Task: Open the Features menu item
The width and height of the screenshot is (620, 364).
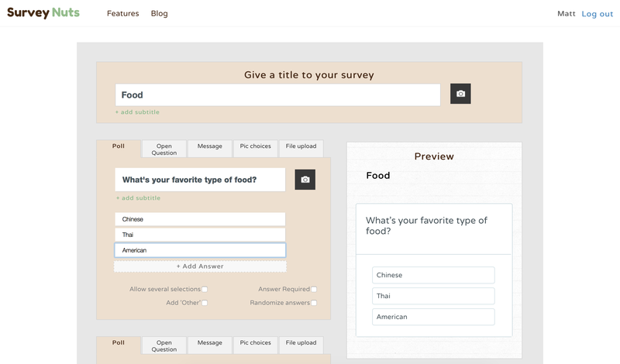Action: click(122, 14)
